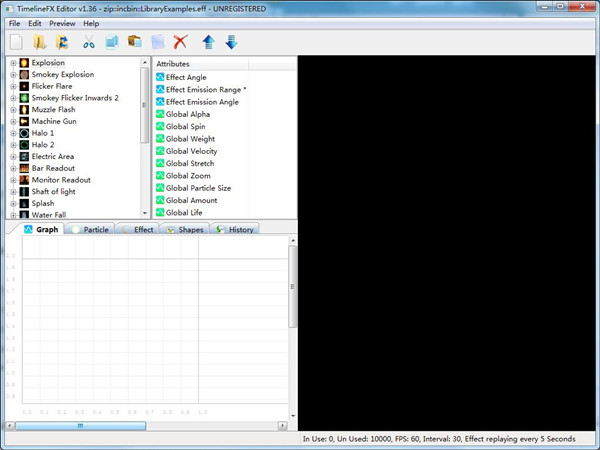Click the Global Zoom graph icon

pos(160,175)
